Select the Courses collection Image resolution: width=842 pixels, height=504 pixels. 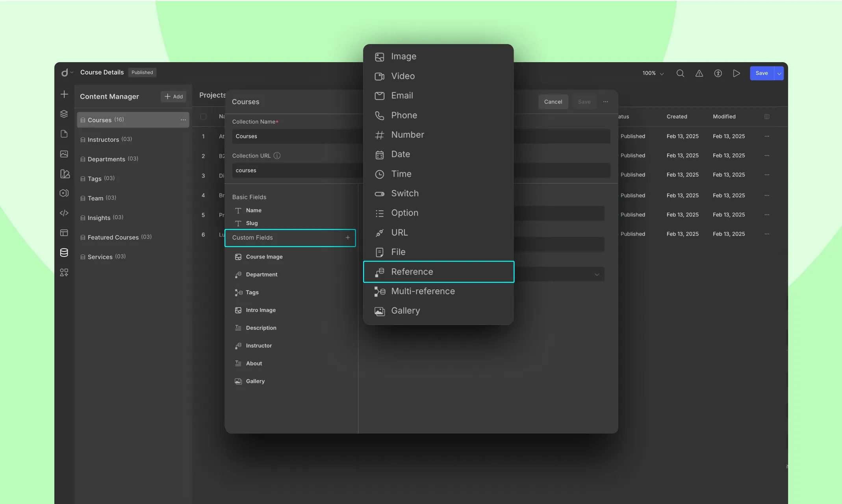tap(133, 120)
